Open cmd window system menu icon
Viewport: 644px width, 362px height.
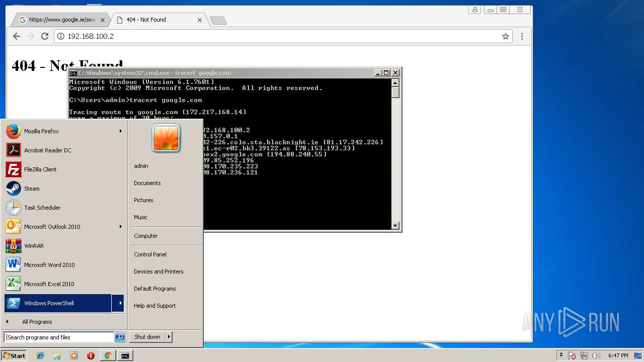tap(73, 73)
